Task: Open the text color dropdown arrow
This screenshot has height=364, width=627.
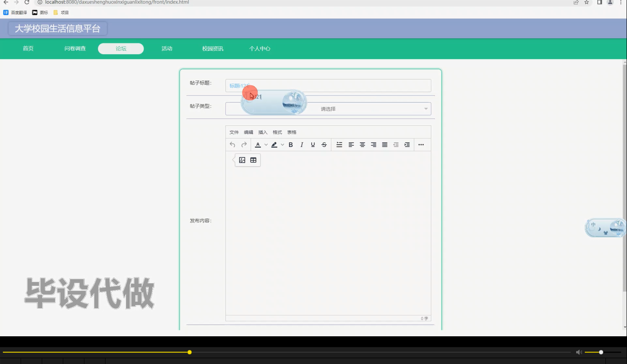Action: point(265,144)
